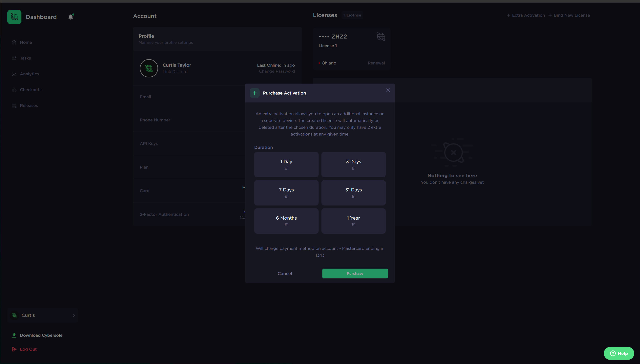Open the notifications bell
The width and height of the screenshot is (640, 364).
71,17
